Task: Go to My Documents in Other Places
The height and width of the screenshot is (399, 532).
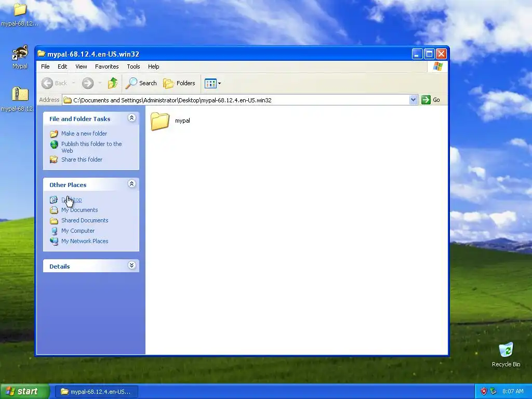Action: click(x=79, y=210)
